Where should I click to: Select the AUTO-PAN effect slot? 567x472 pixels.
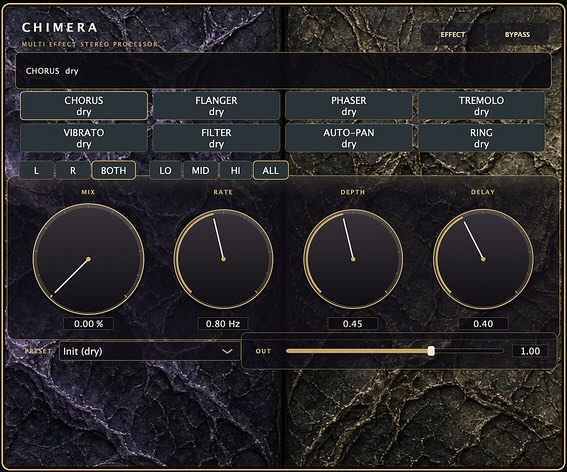click(x=349, y=138)
